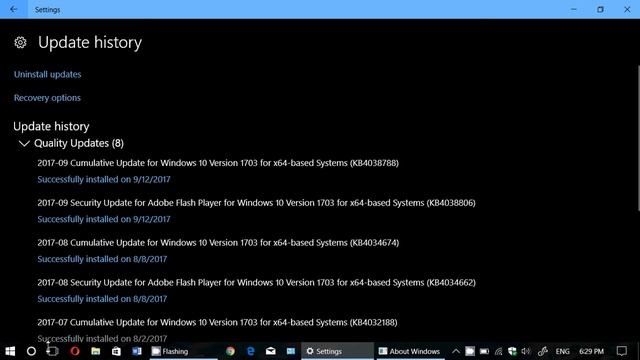
Task: Close the Settings window
Action: (x=627, y=9)
